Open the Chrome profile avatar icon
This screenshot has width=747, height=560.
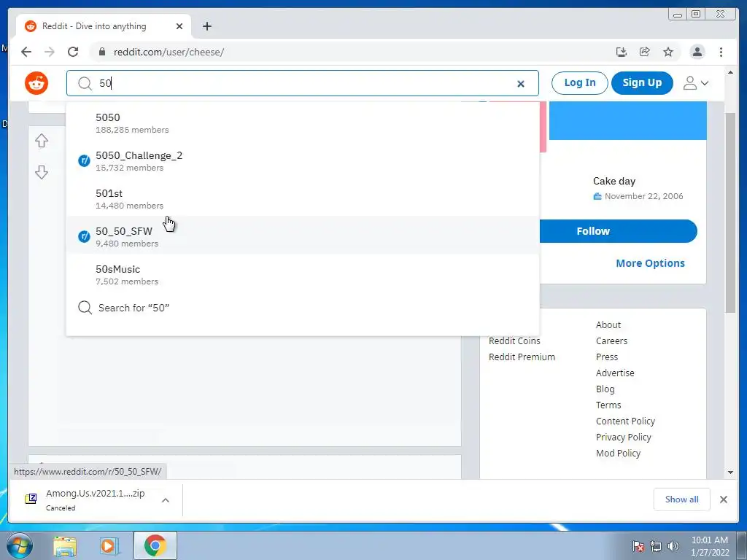(x=697, y=52)
